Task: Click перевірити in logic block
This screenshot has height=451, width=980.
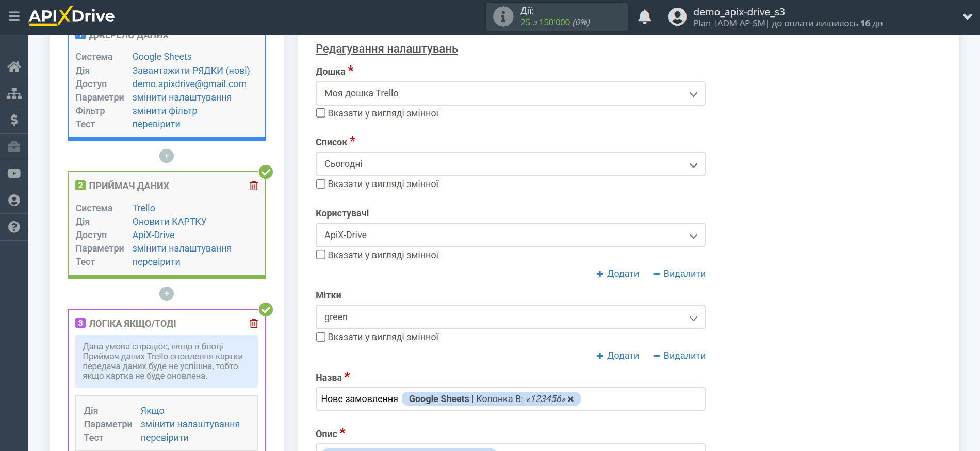Action: click(165, 438)
